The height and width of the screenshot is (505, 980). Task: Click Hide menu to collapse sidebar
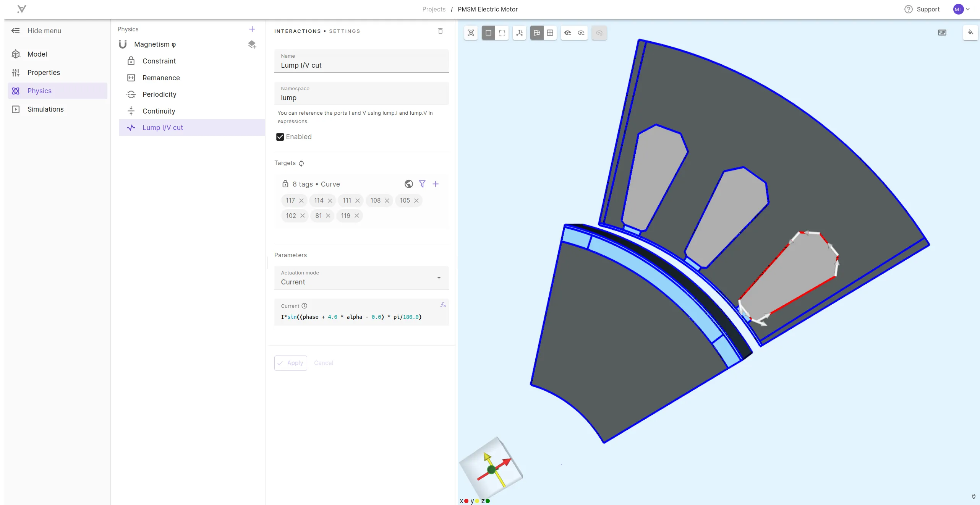click(37, 31)
